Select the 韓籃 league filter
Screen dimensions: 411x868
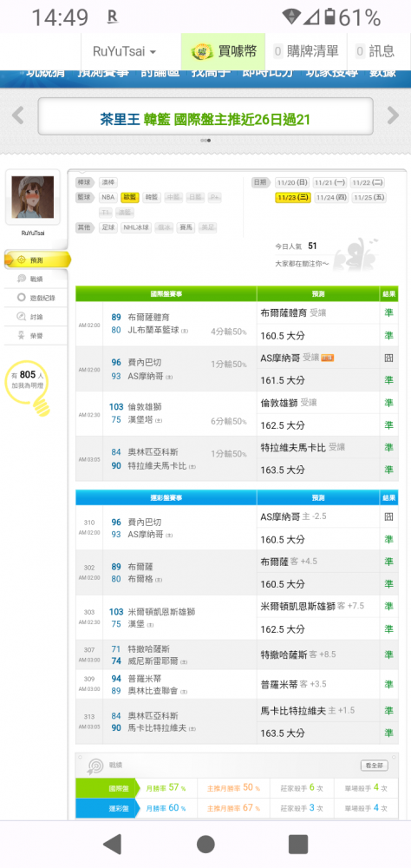(150, 197)
